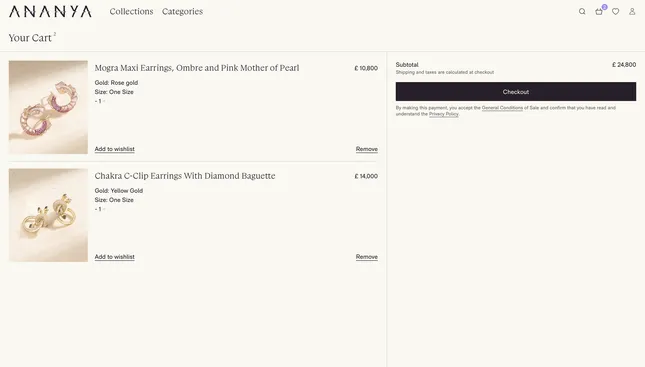The image size is (645, 367).
Task: Click the Checkout button
Action: coord(516,91)
